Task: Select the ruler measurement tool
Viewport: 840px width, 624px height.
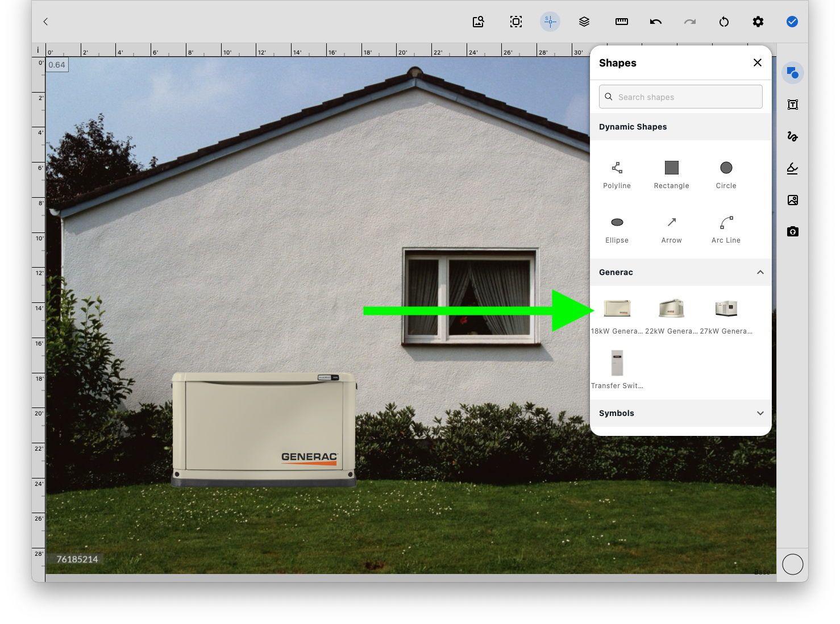Action: (622, 22)
